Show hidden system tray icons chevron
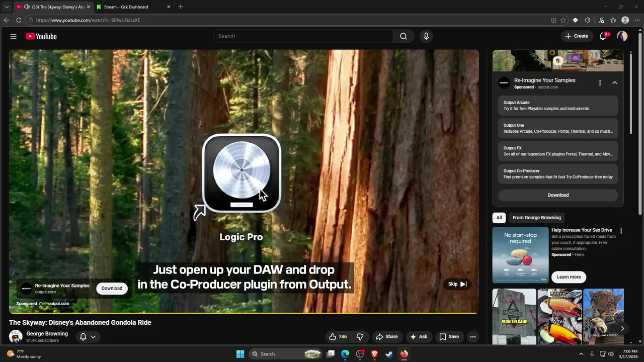Viewport: 644px width, 362px height. click(581, 354)
